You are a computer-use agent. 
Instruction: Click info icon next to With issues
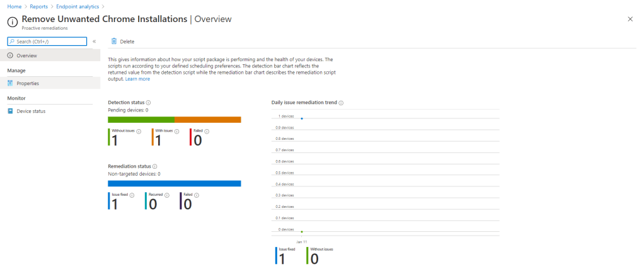pos(176,132)
